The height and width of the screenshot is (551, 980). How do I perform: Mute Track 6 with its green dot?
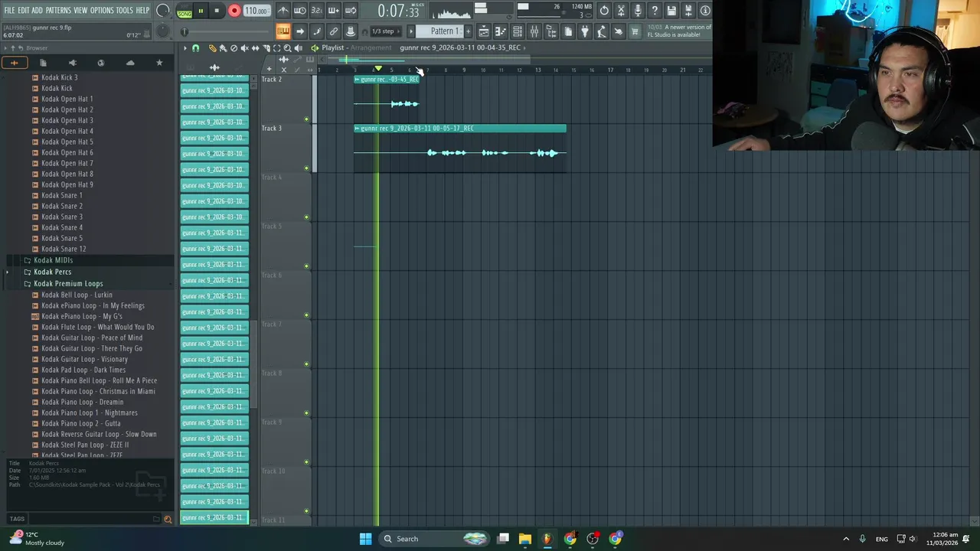coord(306,315)
